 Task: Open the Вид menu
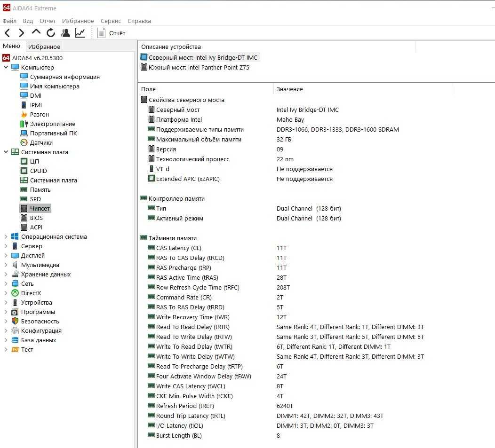pos(28,21)
